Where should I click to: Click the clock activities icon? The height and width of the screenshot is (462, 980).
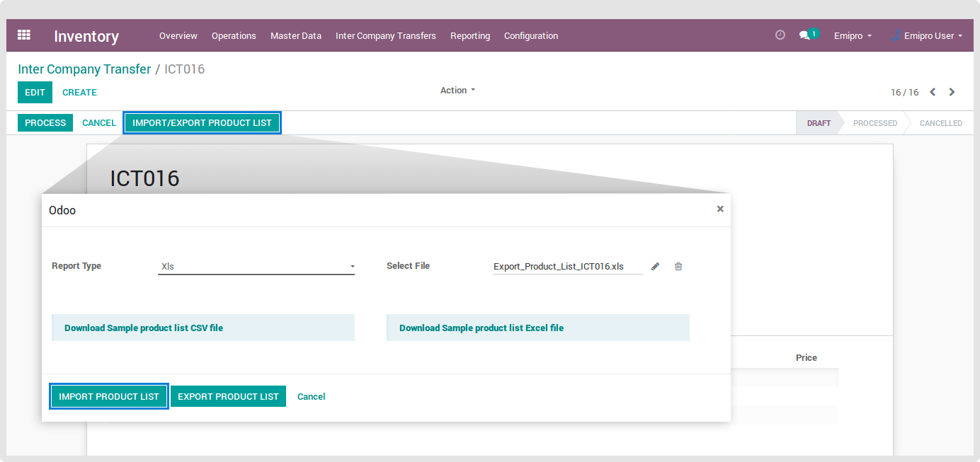[780, 35]
